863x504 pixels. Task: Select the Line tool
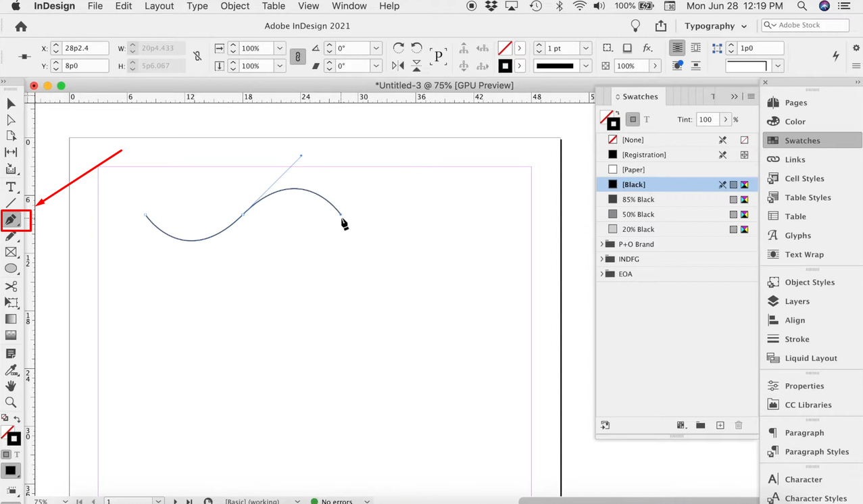11,203
